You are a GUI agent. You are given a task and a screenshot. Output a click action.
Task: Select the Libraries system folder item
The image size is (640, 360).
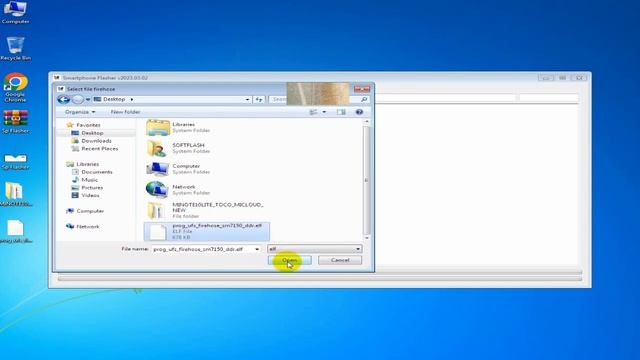coord(207,128)
